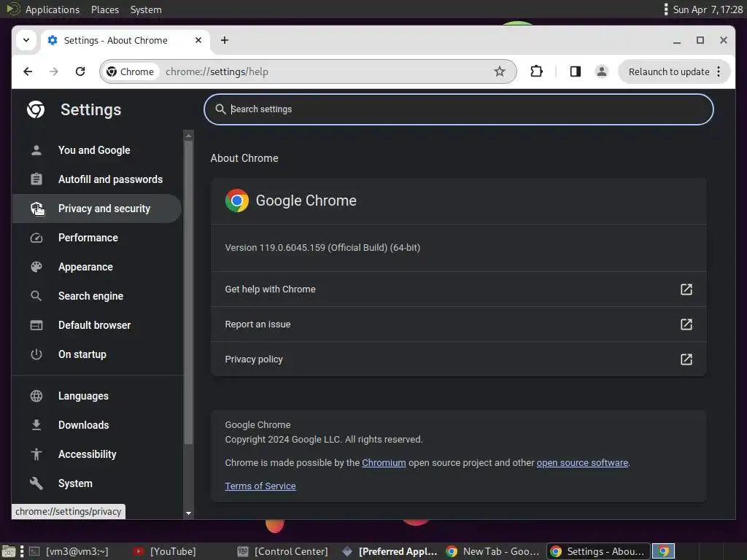Open the You and Google section
Viewport: 747px width, 560px height.
(x=97, y=150)
